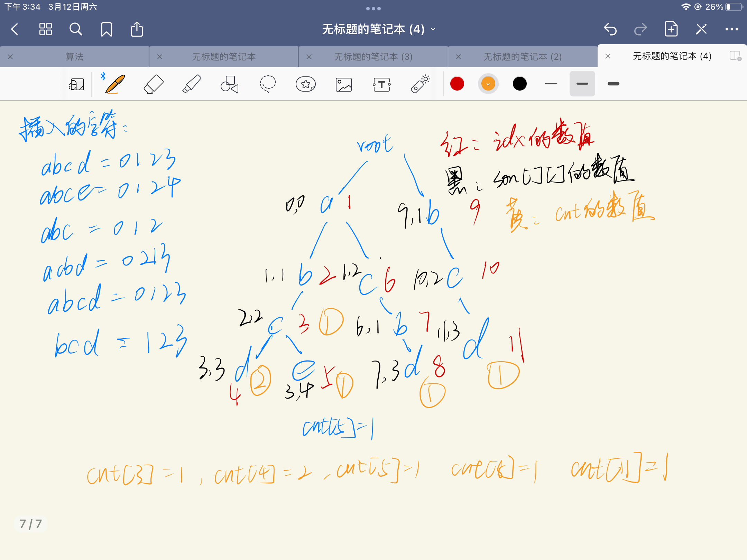
Task: Toggle the medium stroke thickness
Action: tap(582, 83)
